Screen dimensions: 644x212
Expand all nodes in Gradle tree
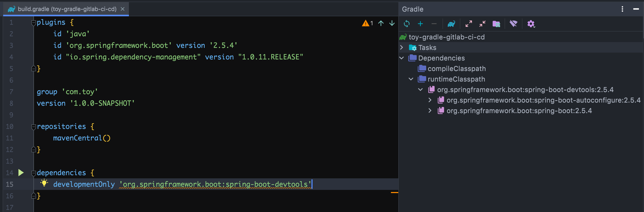(x=469, y=24)
